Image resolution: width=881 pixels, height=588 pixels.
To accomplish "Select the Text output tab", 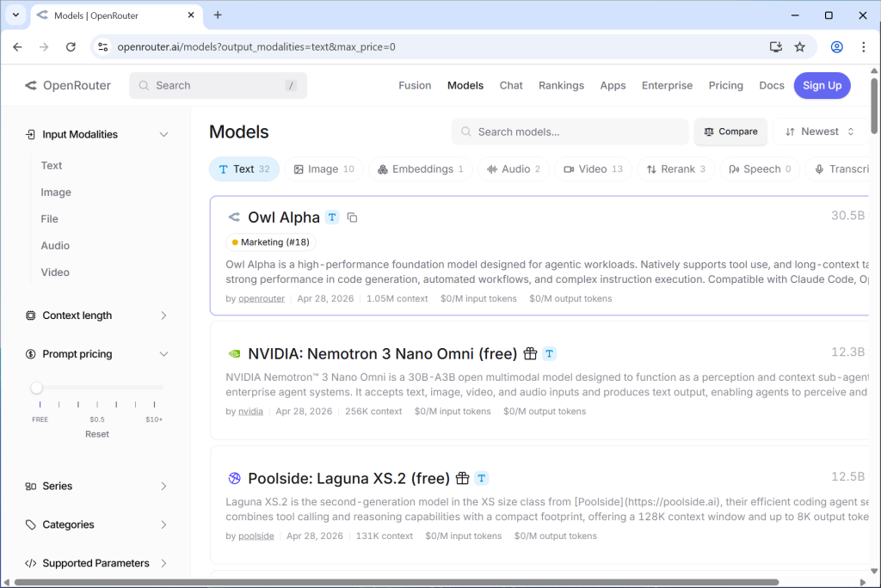I will coord(243,169).
